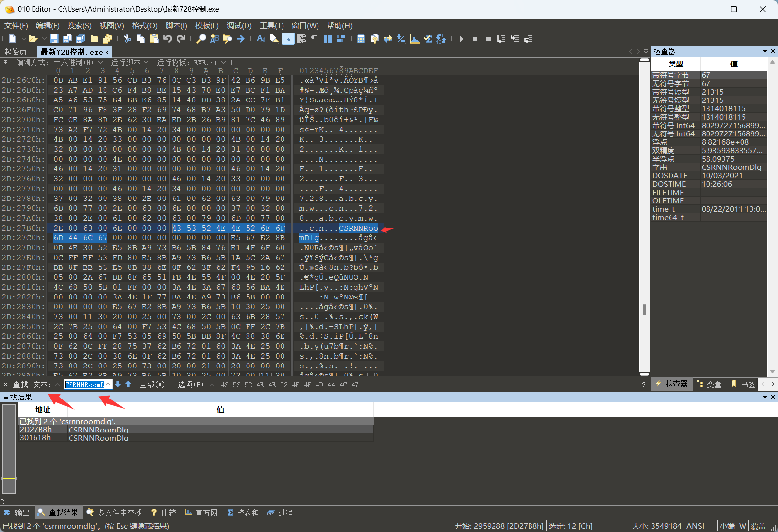
Task: Expand the 运行脚本 dropdown
Action: (x=146, y=62)
